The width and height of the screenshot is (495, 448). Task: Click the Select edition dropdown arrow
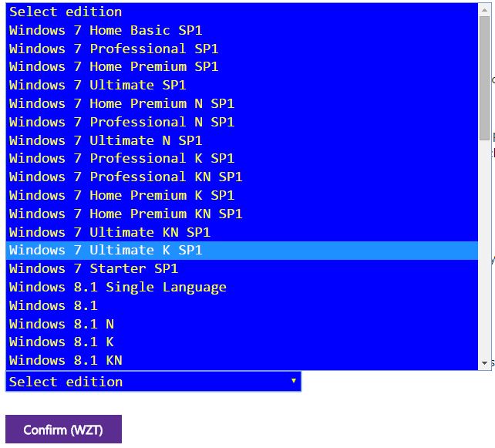[x=294, y=381]
